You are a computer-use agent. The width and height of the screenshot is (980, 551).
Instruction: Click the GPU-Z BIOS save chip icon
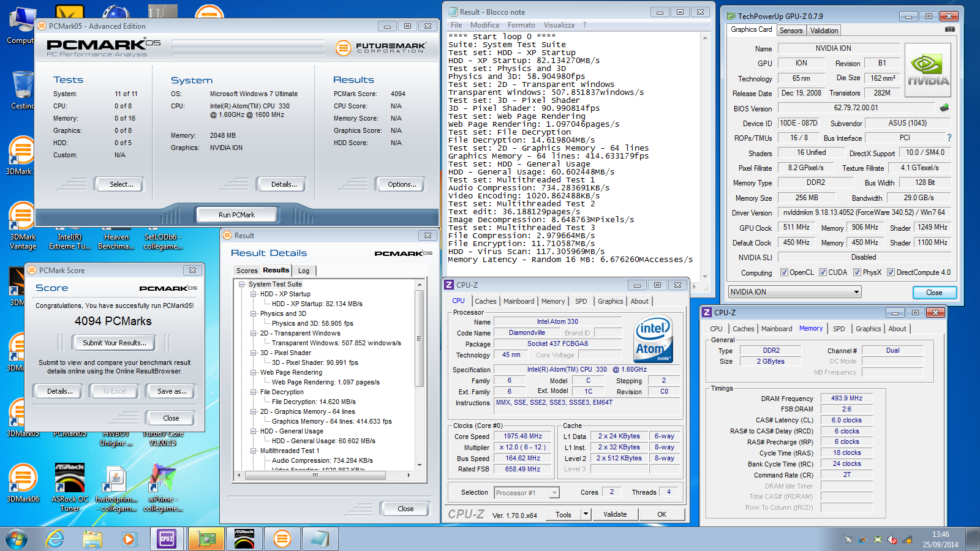(x=944, y=108)
